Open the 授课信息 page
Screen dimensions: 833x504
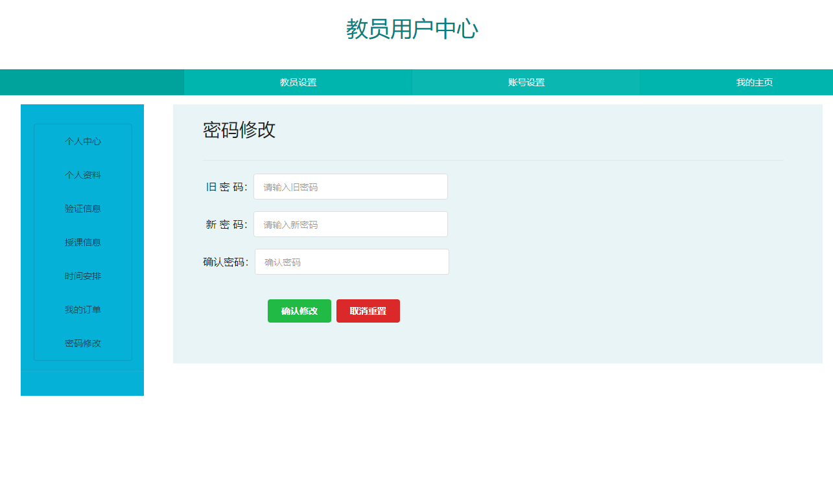tap(82, 242)
